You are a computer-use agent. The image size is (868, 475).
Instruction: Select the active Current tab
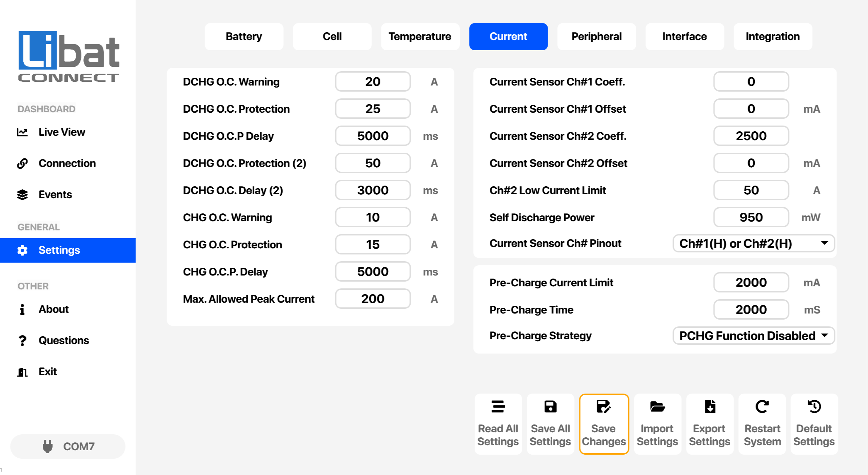pos(508,37)
